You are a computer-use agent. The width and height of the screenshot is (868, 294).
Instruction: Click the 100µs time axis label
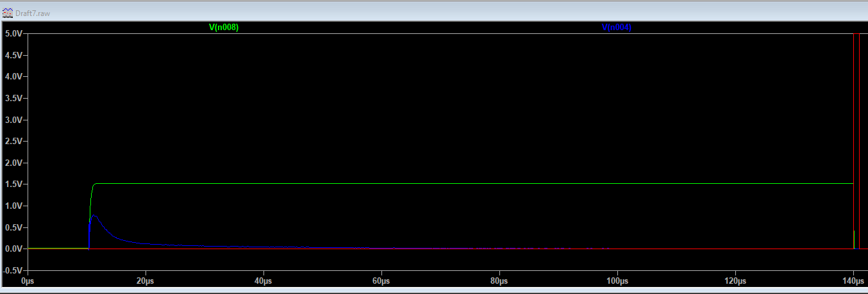pos(617,281)
